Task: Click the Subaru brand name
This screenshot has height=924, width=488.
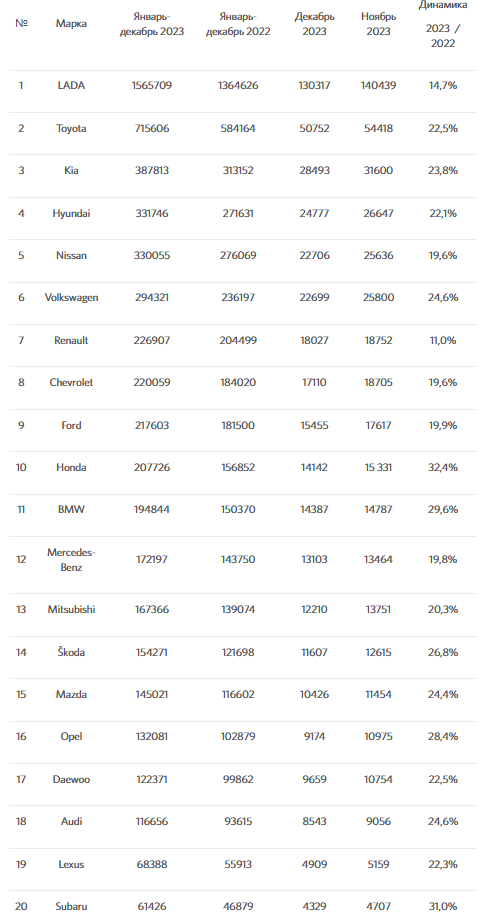Action: coord(71,906)
